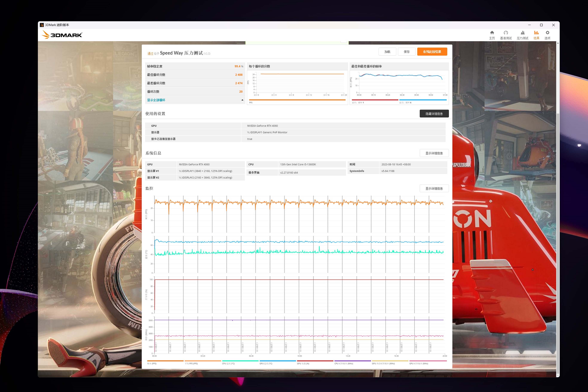The width and height of the screenshot is (588, 392).
Task: Click the 加载 load button
Action: (387, 52)
